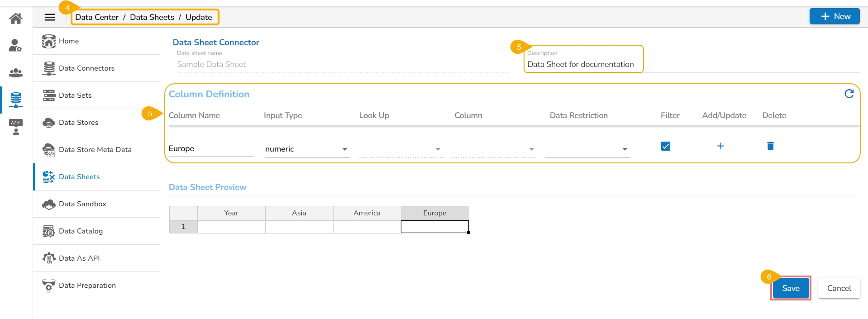Screen dimensions: 868x319
Task: Toggle the hamburger menu icon
Action: 50,17
